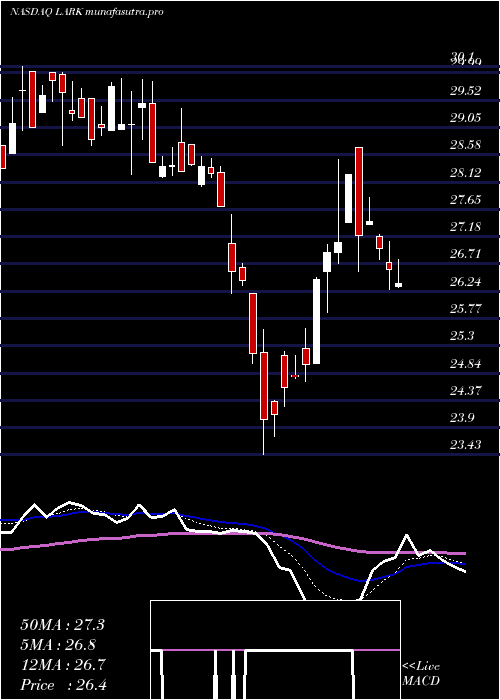Click the 27.65 price axis label

click(465, 200)
